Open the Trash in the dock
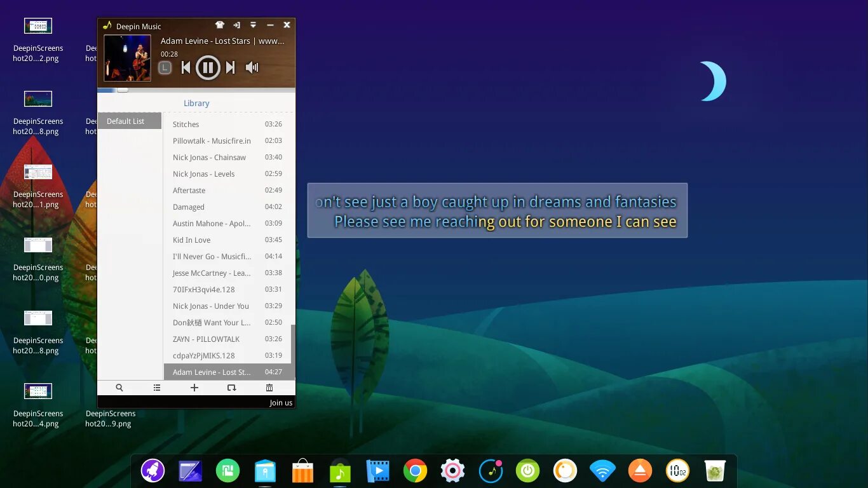Image resolution: width=868 pixels, height=488 pixels. coord(715,471)
